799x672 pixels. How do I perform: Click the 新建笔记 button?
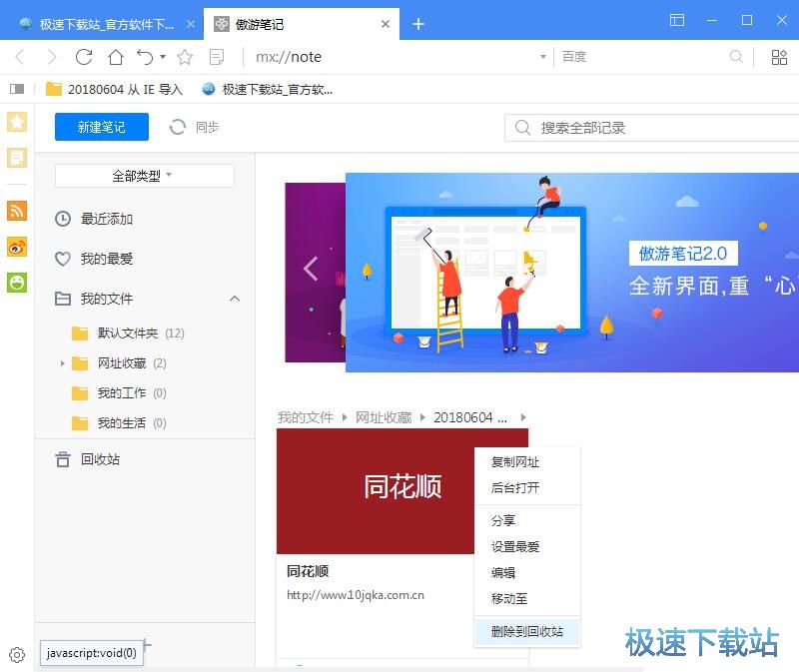[102, 127]
